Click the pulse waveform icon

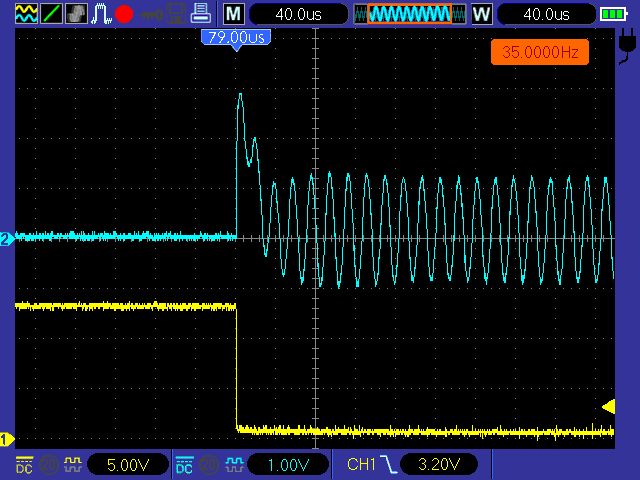[x=101, y=14]
